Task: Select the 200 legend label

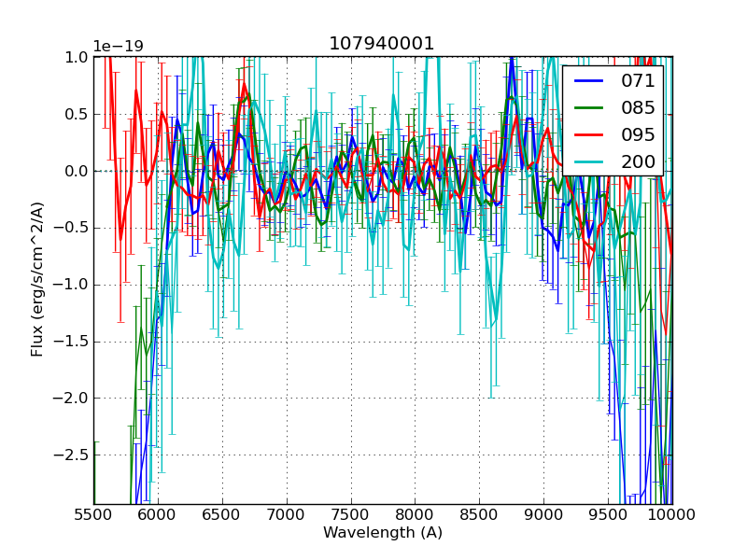Action: [638, 161]
